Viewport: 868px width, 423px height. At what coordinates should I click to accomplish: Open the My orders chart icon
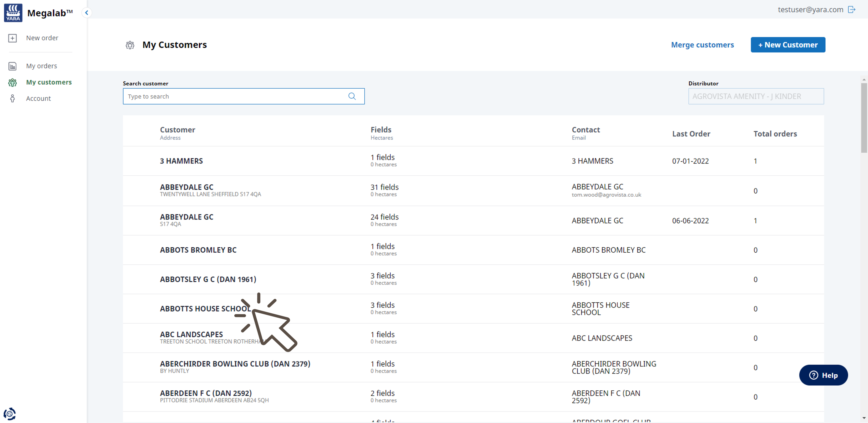coord(12,66)
